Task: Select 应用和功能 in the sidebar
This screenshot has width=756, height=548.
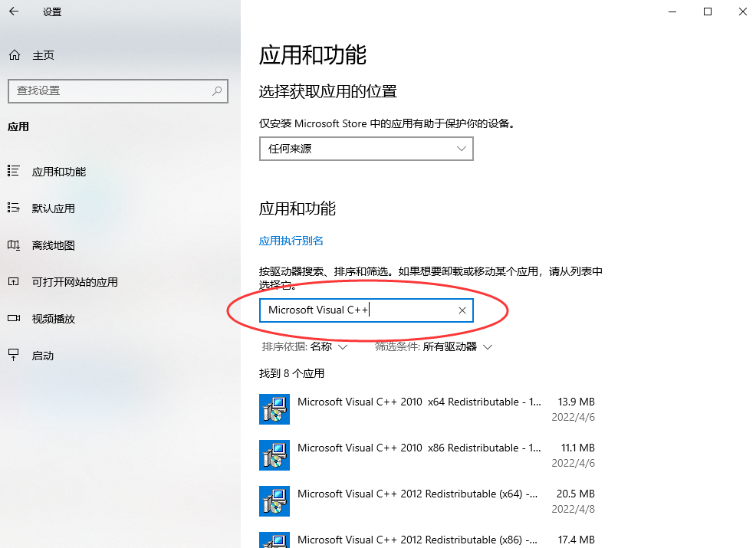Action: [x=59, y=172]
